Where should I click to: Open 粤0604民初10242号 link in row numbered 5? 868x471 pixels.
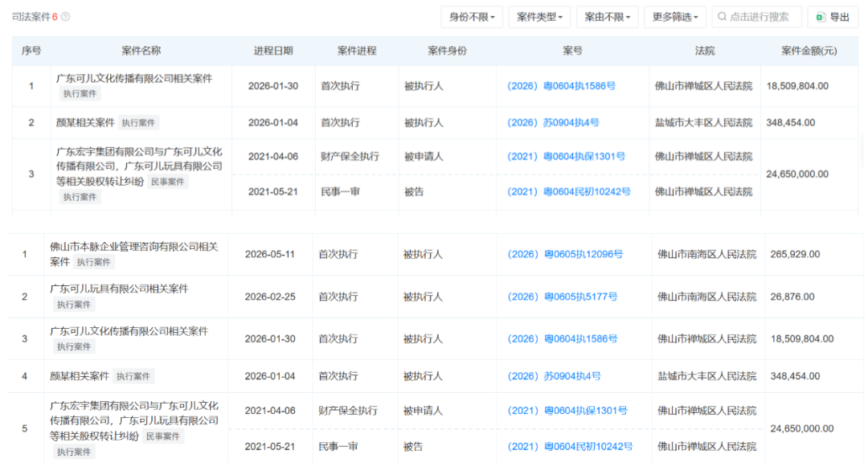(570, 446)
